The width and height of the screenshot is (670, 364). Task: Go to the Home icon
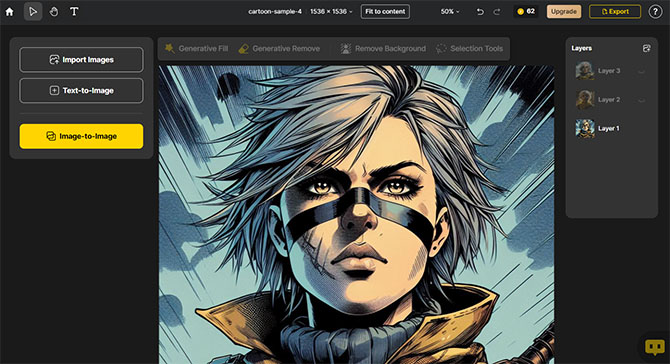[9, 12]
